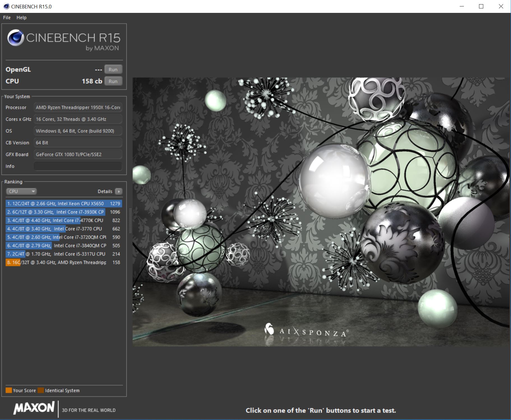
Task: Select the Intel Xeon X5650 ranking entry
Action: 64,204
